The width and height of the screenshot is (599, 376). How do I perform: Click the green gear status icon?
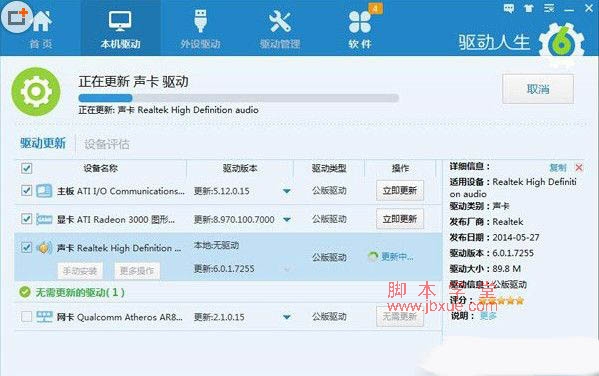point(36,92)
